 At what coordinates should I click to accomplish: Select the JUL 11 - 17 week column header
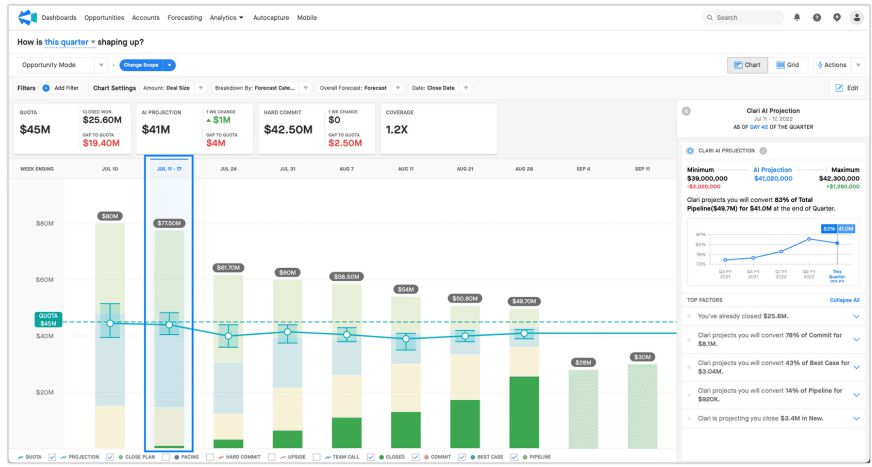pyautogui.click(x=169, y=168)
